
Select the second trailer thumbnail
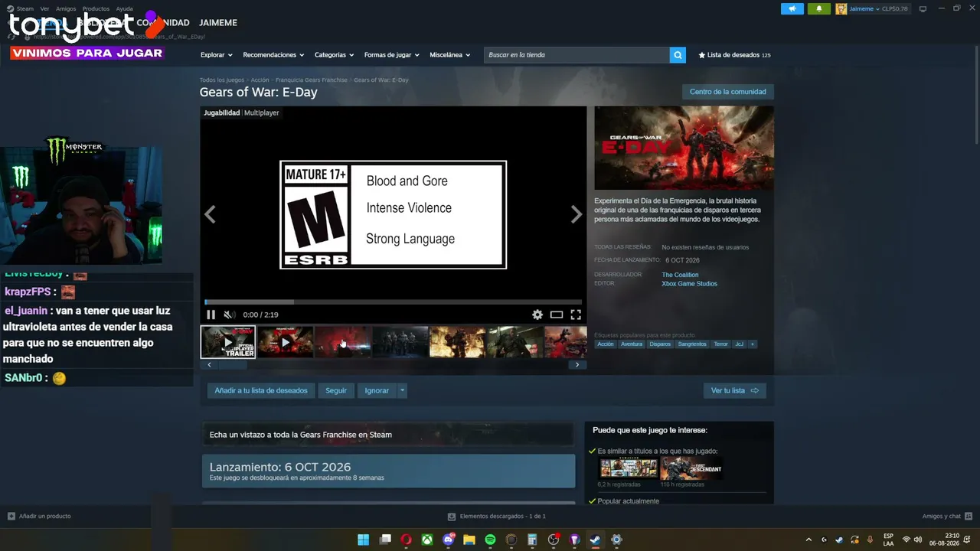(x=286, y=342)
